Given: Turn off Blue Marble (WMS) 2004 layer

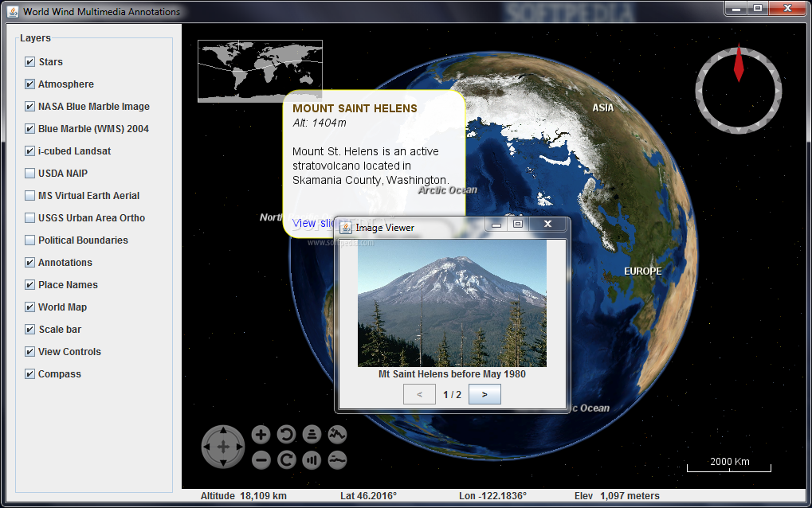Looking at the screenshot, I should pyautogui.click(x=29, y=129).
